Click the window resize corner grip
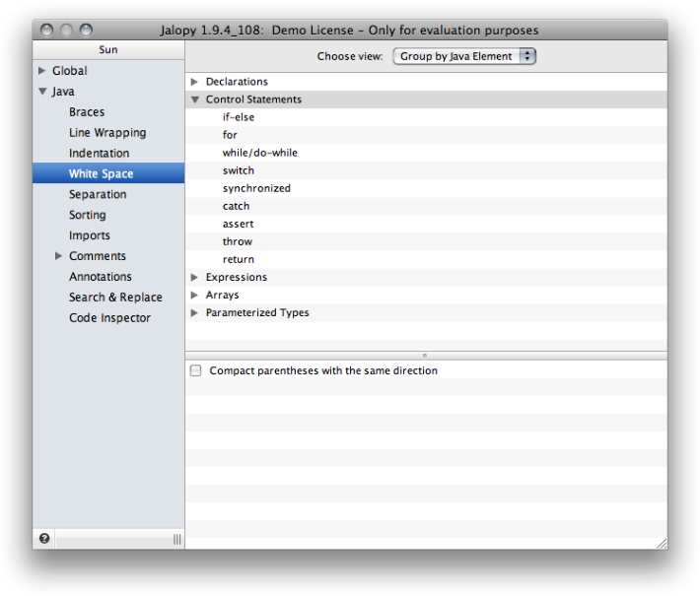The image size is (700, 596). [x=662, y=544]
